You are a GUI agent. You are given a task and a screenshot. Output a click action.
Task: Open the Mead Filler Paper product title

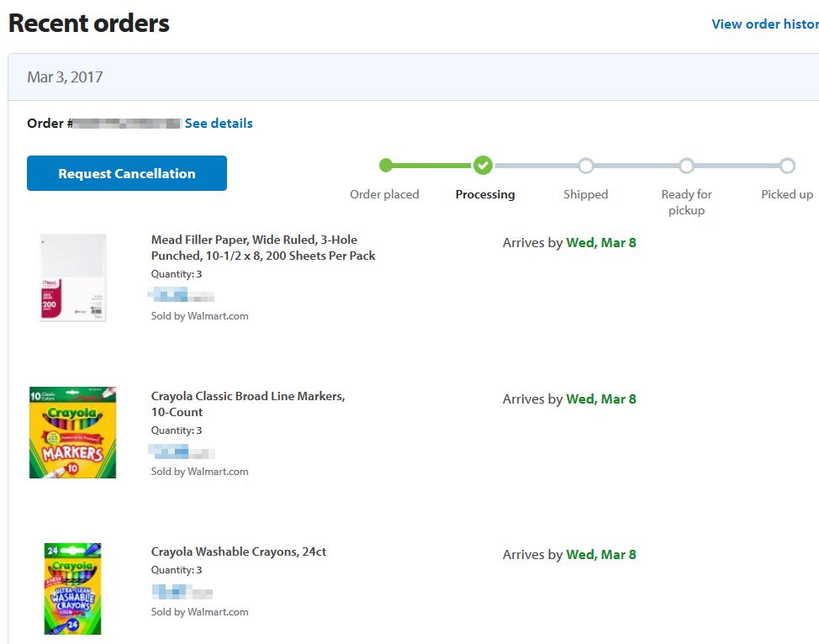pyautogui.click(x=263, y=248)
